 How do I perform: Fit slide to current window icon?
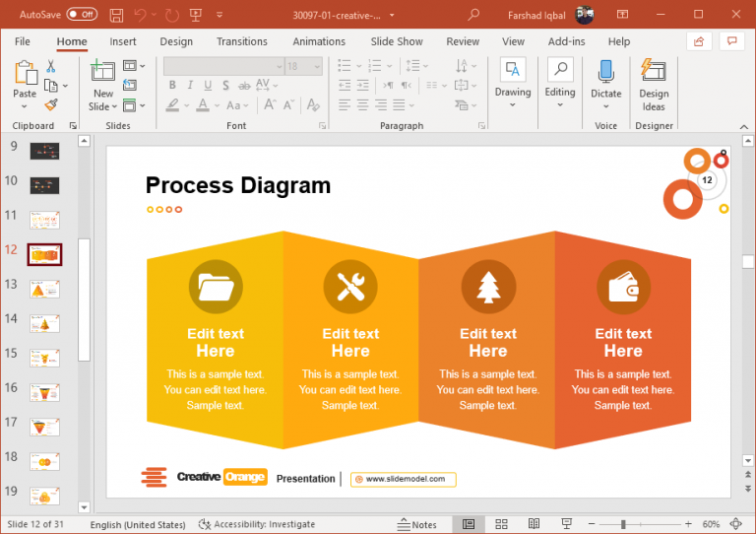coord(735,524)
